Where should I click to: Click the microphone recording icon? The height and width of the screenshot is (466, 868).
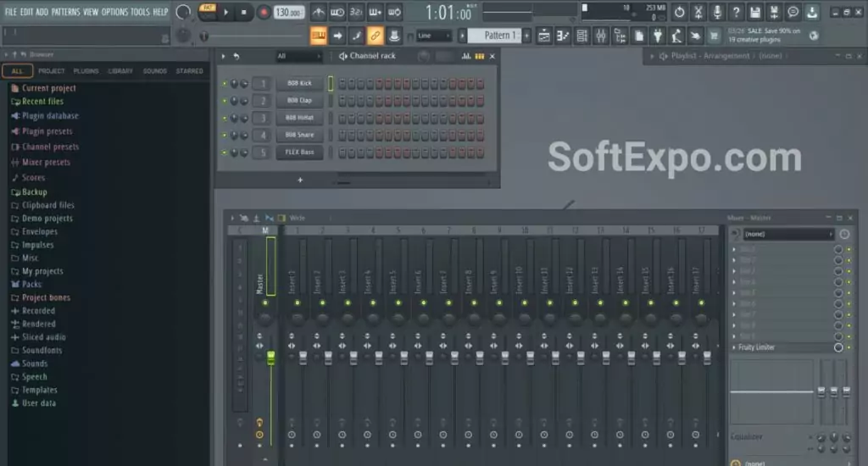(x=717, y=12)
